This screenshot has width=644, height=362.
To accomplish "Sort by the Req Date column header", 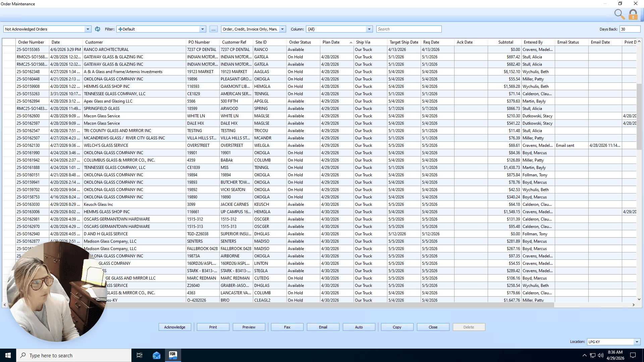I will coord(437,42).
